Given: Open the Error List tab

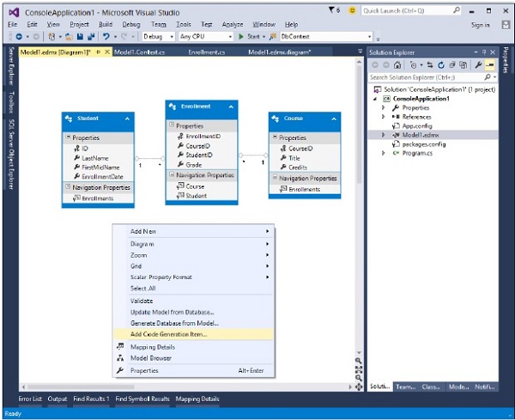Looking at the screenshot, I should 30,399.
